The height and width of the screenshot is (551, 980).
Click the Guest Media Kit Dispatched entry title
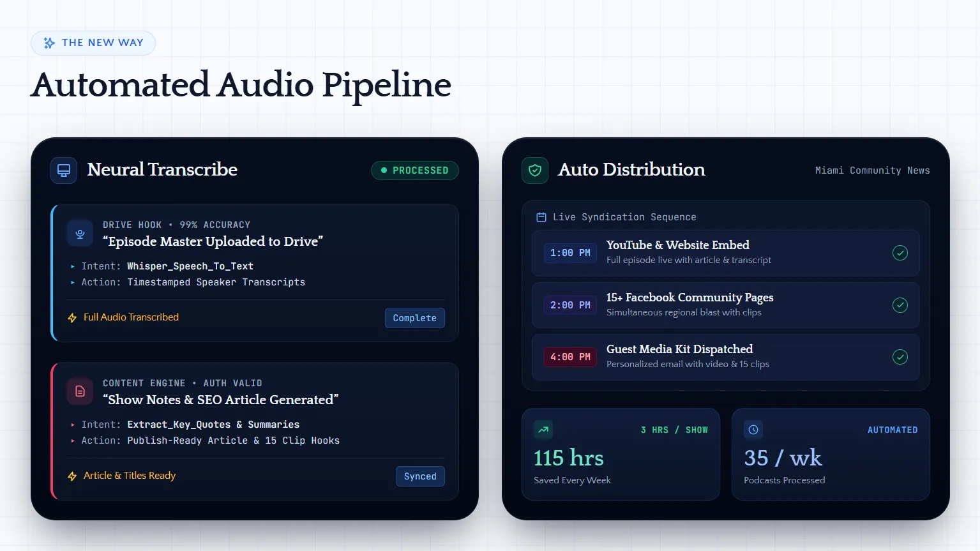(680, 349)
